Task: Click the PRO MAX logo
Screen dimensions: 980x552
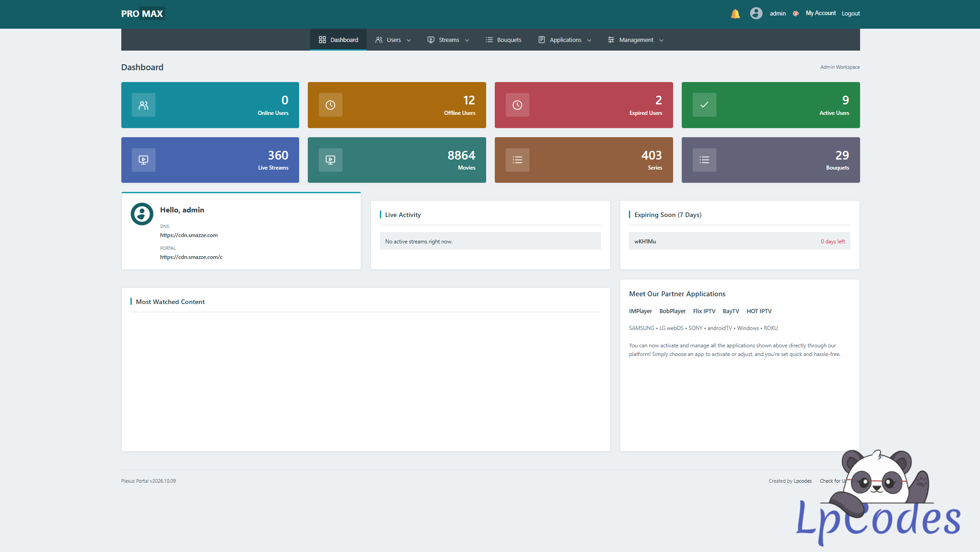Action: click(142, 14)
